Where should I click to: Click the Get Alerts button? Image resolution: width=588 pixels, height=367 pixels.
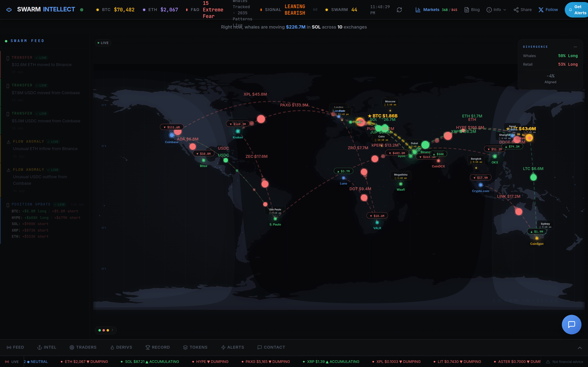pyautogui.click(x=577, y=10)
